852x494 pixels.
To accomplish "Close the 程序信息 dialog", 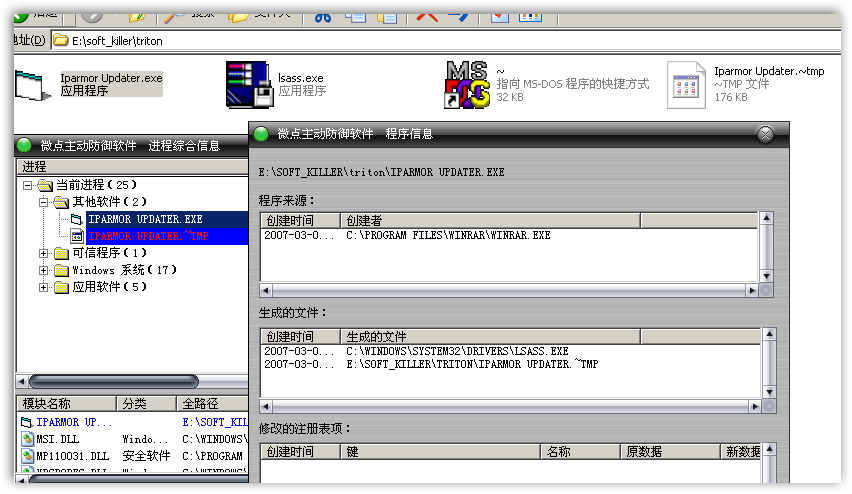I will tap(765, 134).
